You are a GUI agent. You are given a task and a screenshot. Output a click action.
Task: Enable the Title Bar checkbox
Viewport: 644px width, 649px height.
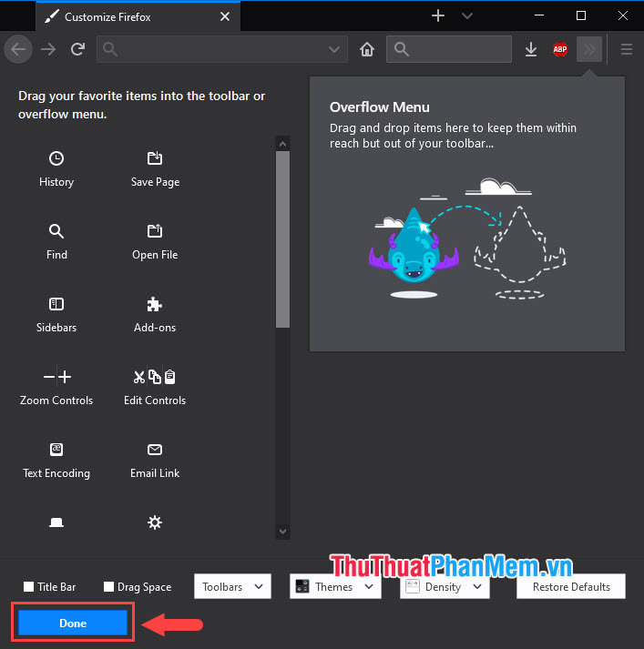click(x=28, y=586)
